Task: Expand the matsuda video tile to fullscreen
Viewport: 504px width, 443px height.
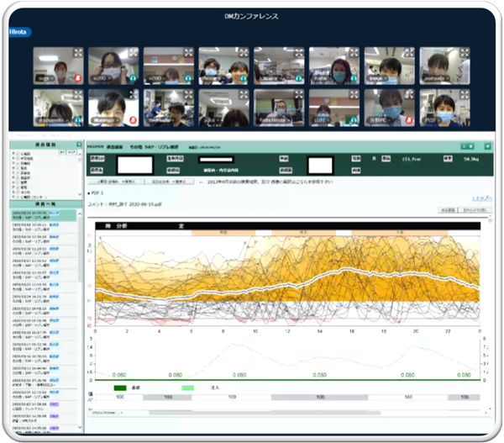Action: 465,52
